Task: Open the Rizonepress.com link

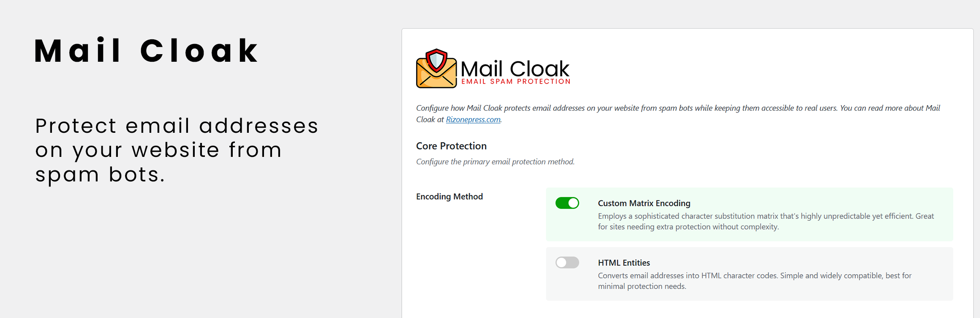Action: (473, 120)
